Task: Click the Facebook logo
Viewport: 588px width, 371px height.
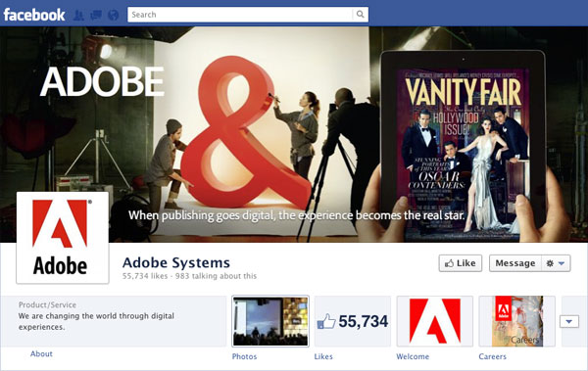Action: tap(34, 15)
